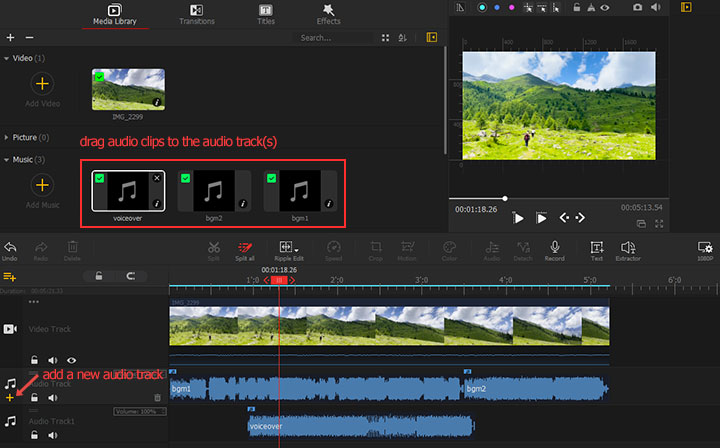The height and width of the screenshot is (448, 720).
Task: Click the preview playback progress handle
Action: coord(505,198)
